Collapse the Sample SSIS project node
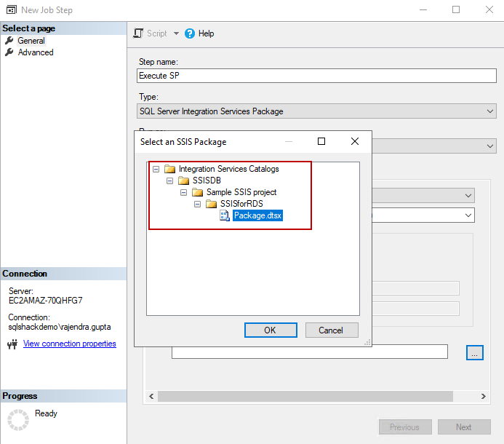Viewport: 504px width, 444px height. 183,192
